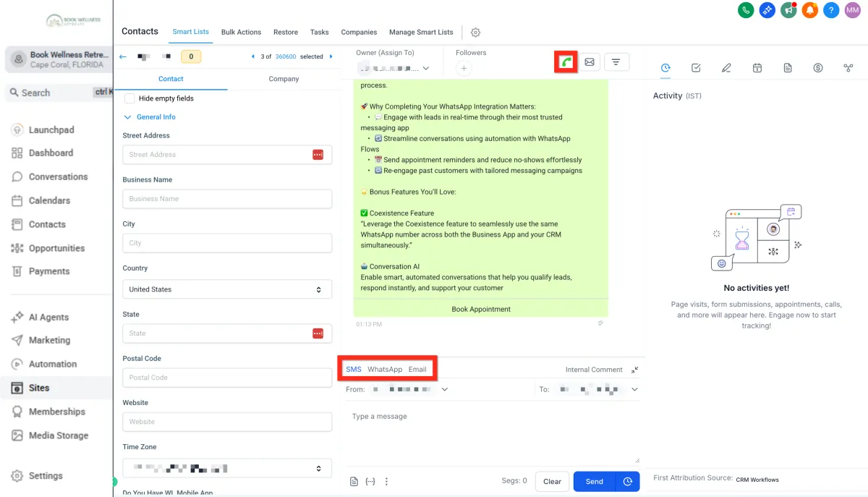The height and width of the screenshot is (497, 868).
Task: Open the Payments dollar icon in right panel
Action: click(x=818, y=67)
